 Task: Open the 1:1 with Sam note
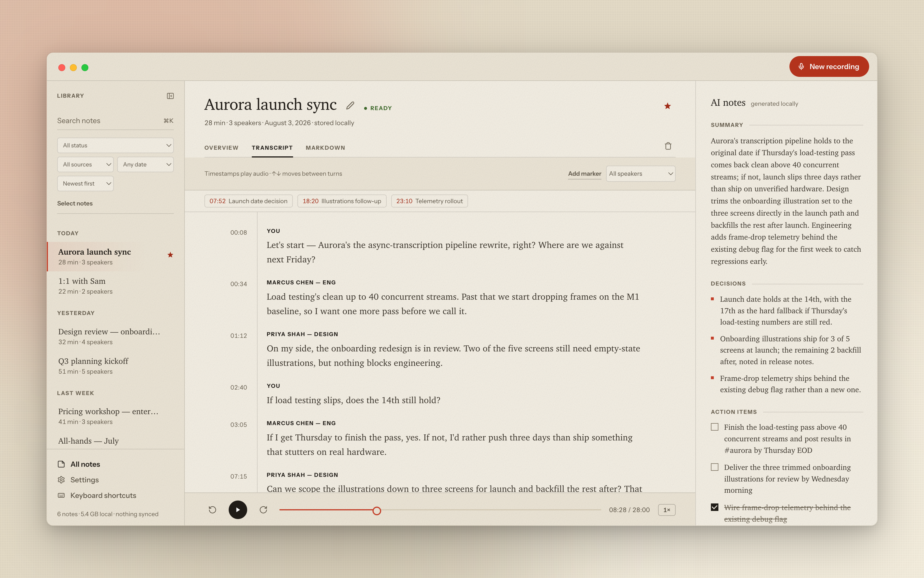[x=115, y=286]
